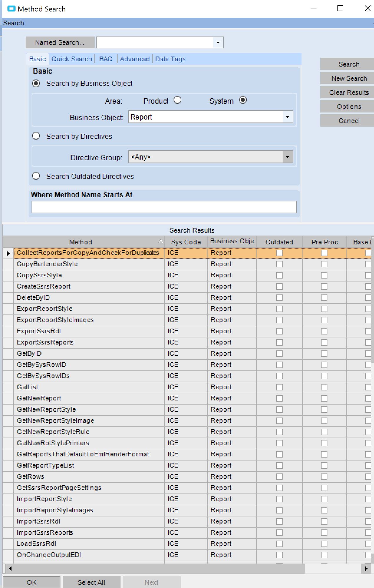Click the Named Search... button
The image size is (374, 588).
click(x=60, y=42)
